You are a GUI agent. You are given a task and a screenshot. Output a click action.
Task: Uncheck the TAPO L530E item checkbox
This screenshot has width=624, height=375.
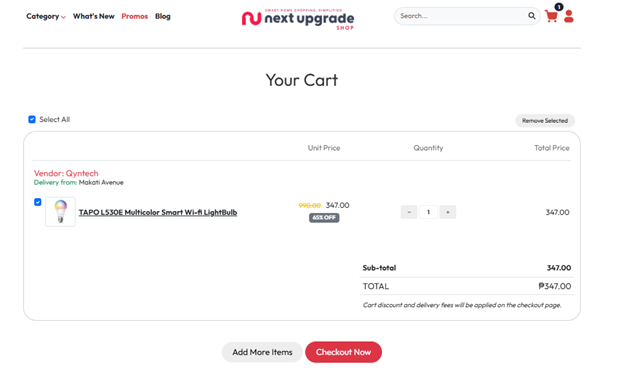click(37, 202)
